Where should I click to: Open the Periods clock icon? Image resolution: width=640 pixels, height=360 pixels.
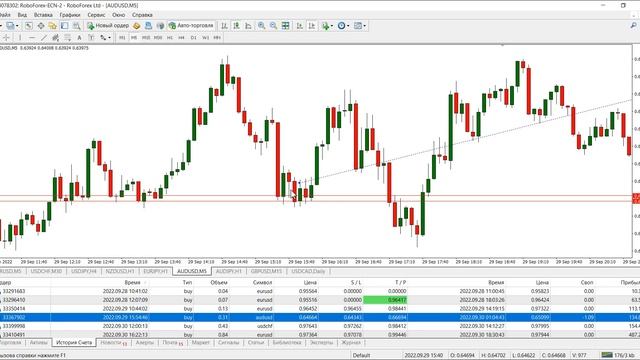click(x=341, y=26)
